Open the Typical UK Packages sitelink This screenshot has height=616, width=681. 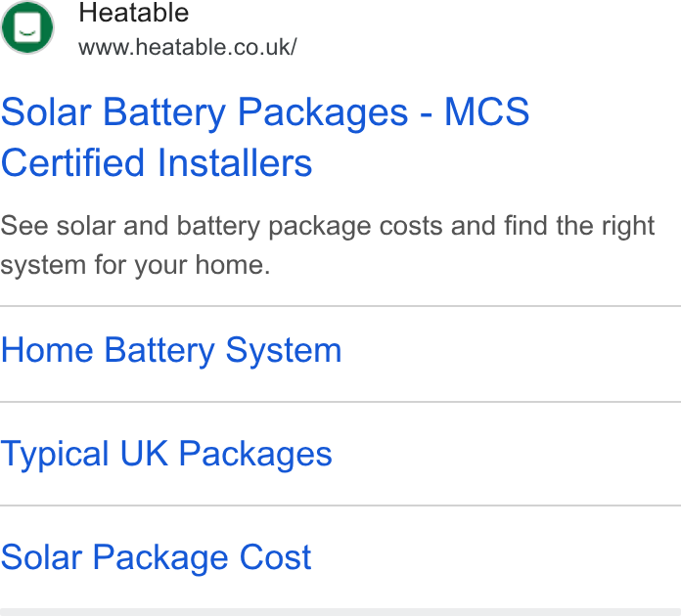coord(166,455)
